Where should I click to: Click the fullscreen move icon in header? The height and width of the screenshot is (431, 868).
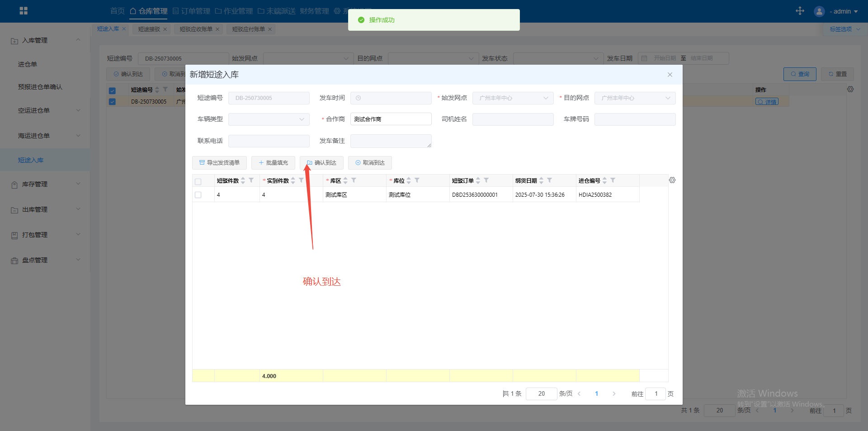click(x=800, y=11)
